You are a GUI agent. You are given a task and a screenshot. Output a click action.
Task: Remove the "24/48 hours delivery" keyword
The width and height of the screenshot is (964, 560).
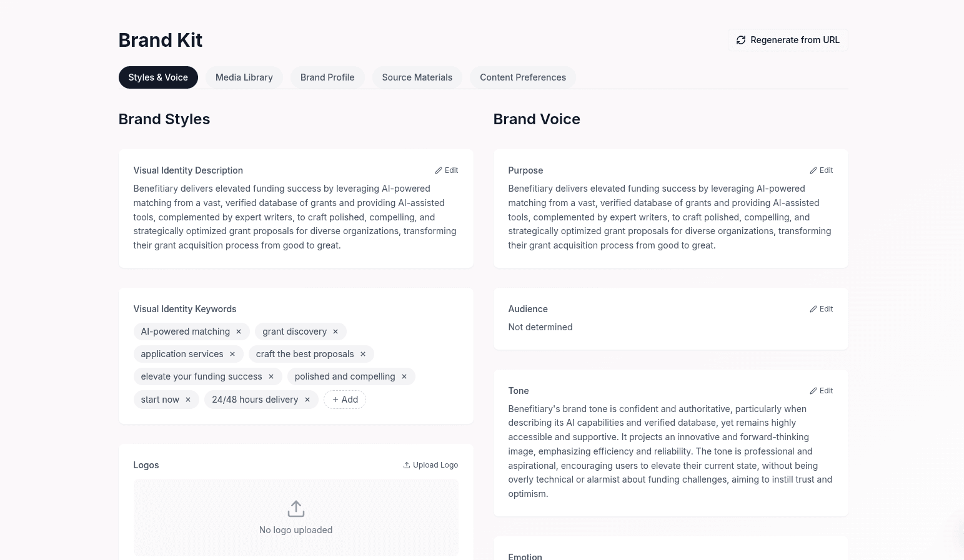307,400
